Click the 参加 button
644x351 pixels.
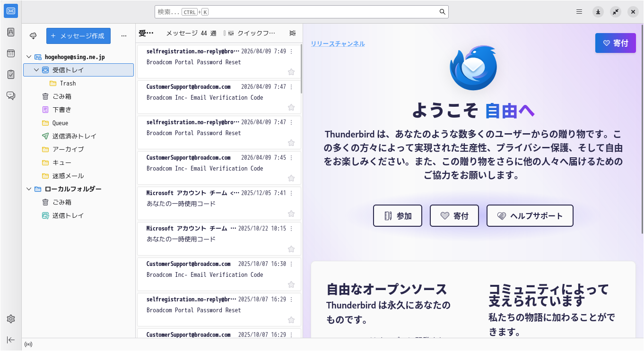(398, 216)
